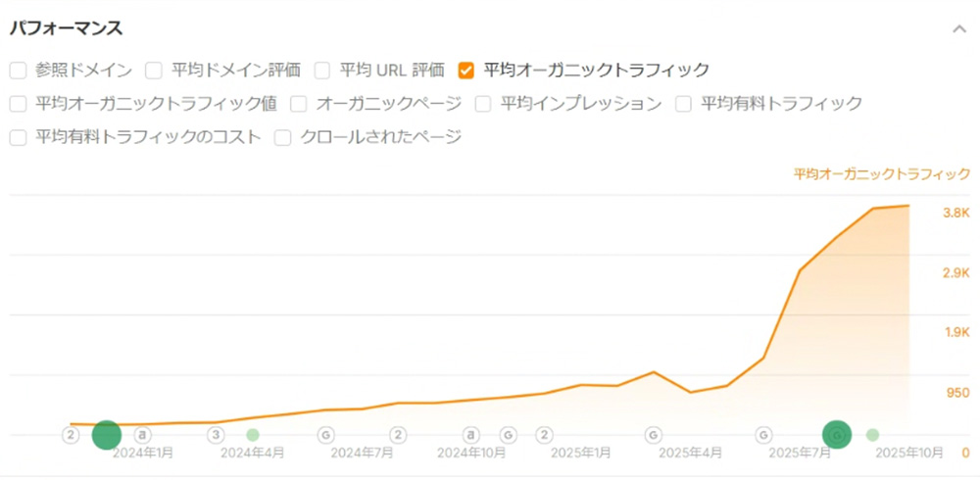Click the small green dot before 2025年10月

coord(872,435)
